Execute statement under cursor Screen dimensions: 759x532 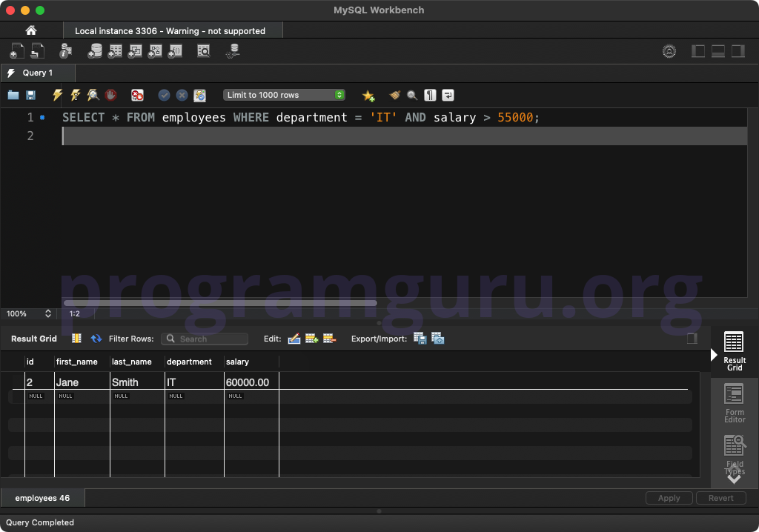(x=76, y=95)
